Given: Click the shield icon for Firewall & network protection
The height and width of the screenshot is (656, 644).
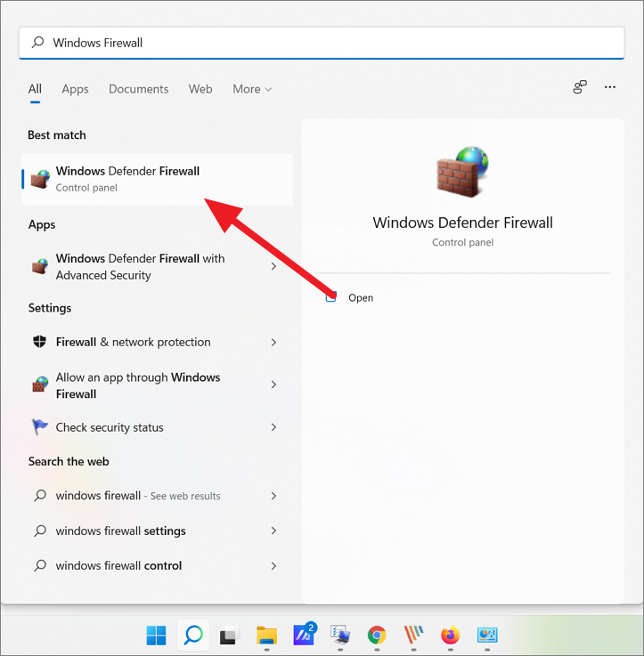Looking at the screenshot, I should point(40,342).
